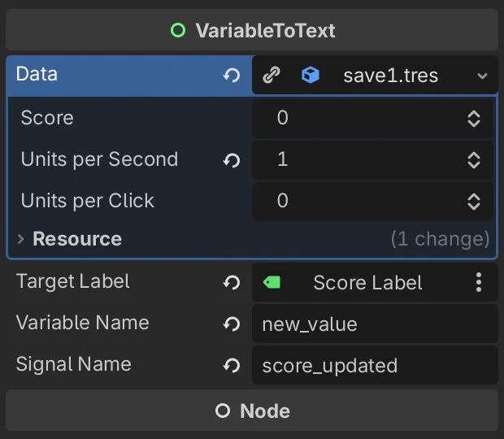504x439 pixels.
Task: Revert the Target Label property
Action: tap(232, 282)
